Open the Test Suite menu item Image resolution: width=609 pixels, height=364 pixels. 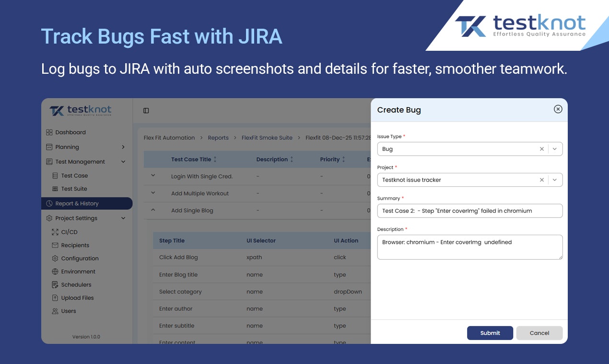point(74,189)
